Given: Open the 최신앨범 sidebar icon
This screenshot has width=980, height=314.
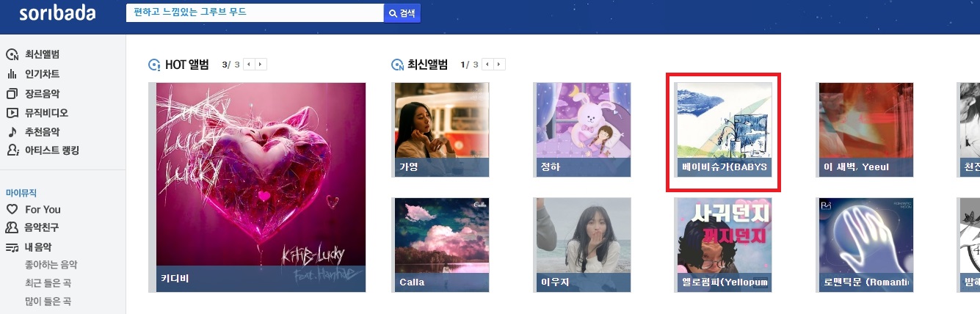Looking at the screenshot, I should (x=12, y=54).
